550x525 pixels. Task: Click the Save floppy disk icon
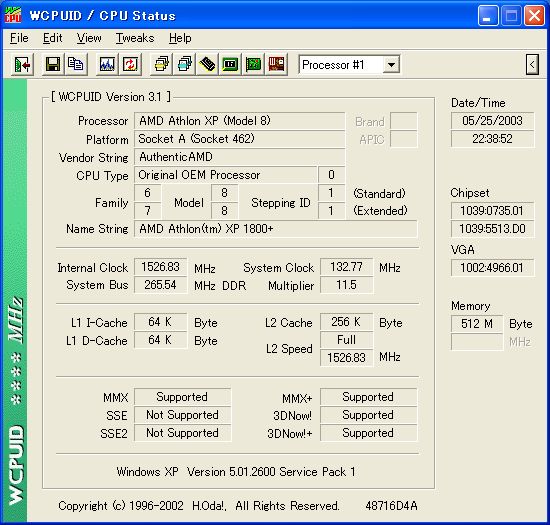(53, 65)
